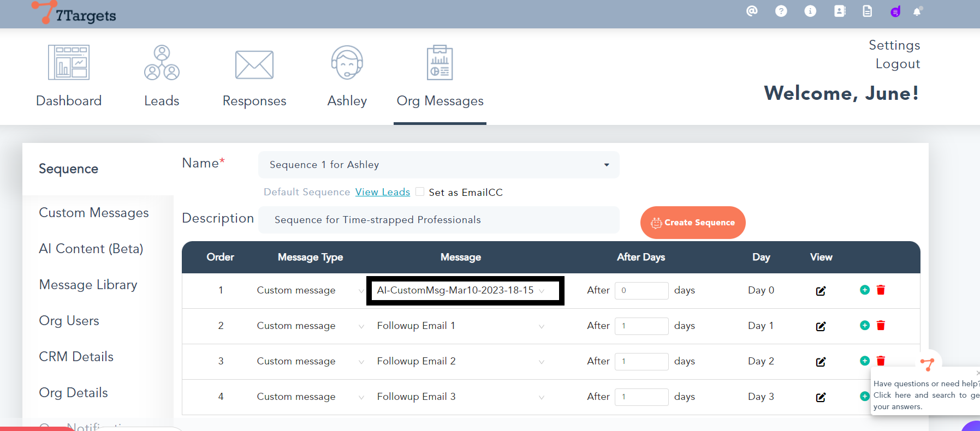Open Custom Messages in the sidebar

pos(94,213)
